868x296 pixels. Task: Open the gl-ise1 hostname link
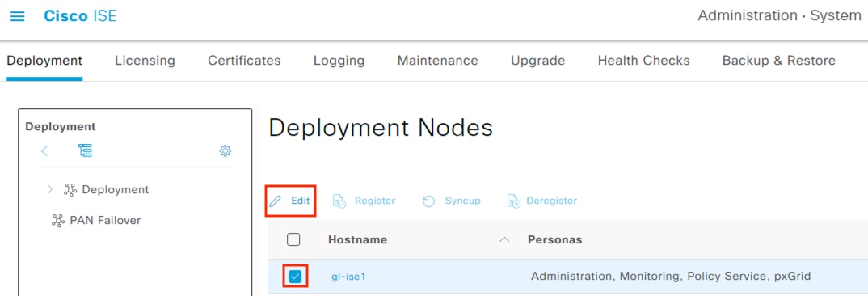[x=348, y=276]
